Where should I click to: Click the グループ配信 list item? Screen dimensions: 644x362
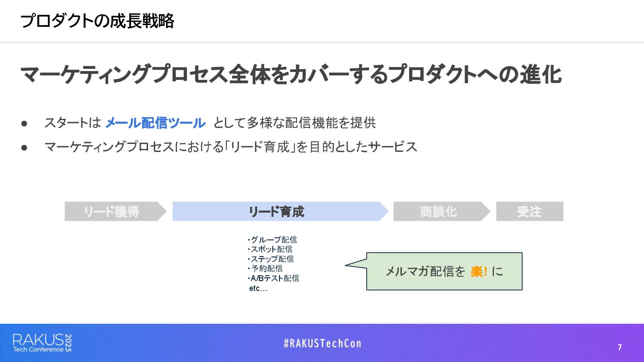272,240
